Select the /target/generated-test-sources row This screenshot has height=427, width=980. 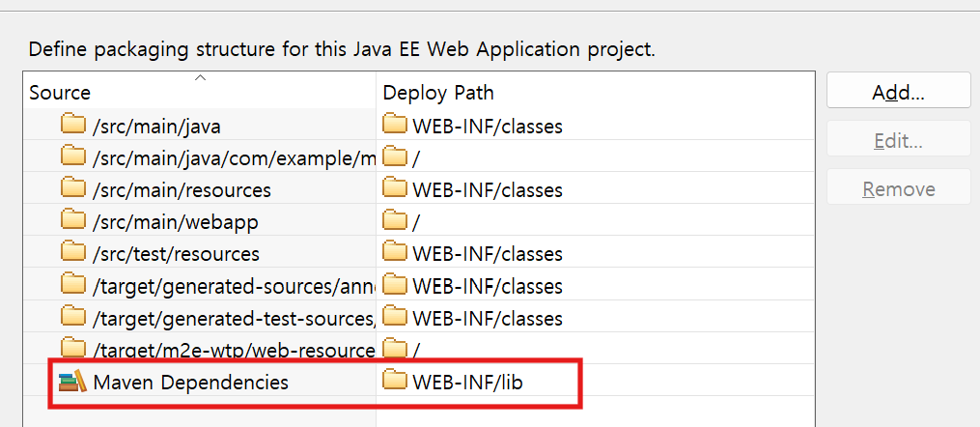(233, 318)
